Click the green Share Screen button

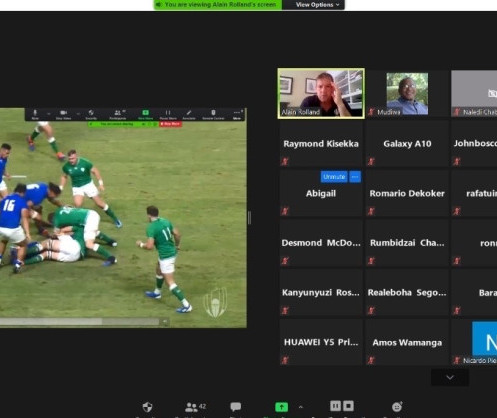point(281,407)
